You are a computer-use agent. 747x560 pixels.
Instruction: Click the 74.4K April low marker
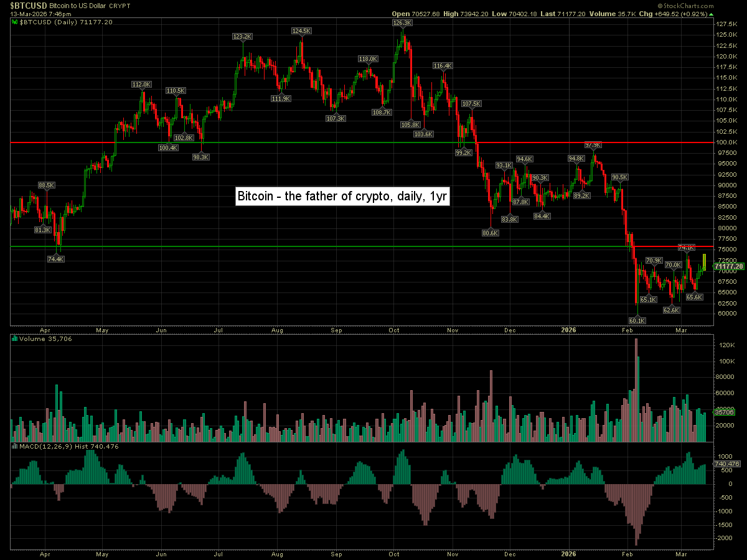[x=56, y=259]
